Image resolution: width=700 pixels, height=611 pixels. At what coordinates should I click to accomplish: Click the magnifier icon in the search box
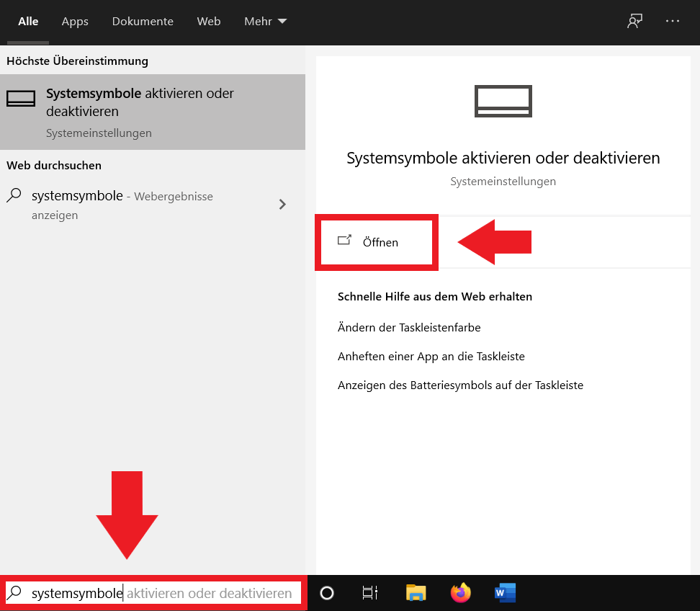tap(14, 593)
